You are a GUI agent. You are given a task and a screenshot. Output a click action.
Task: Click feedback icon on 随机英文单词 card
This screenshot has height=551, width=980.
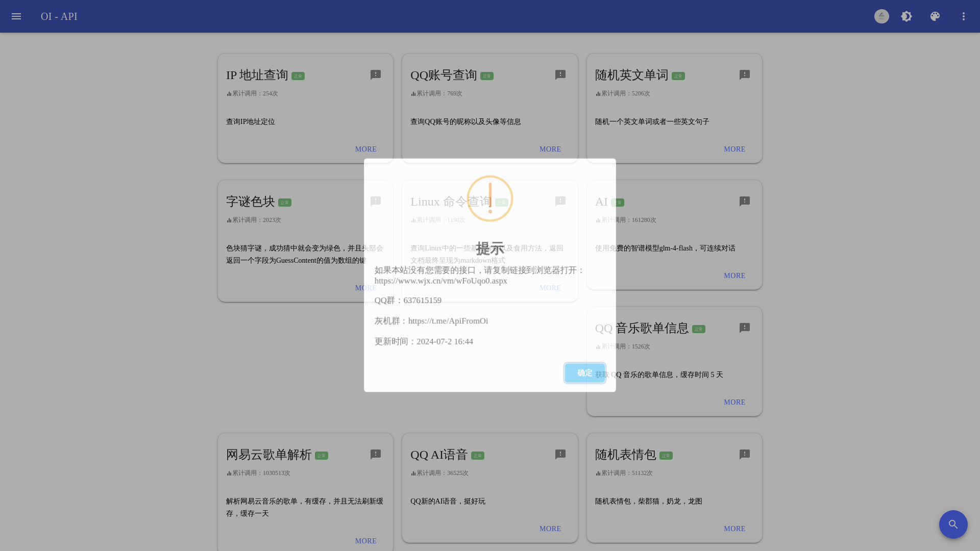click(x=745, y=75)
